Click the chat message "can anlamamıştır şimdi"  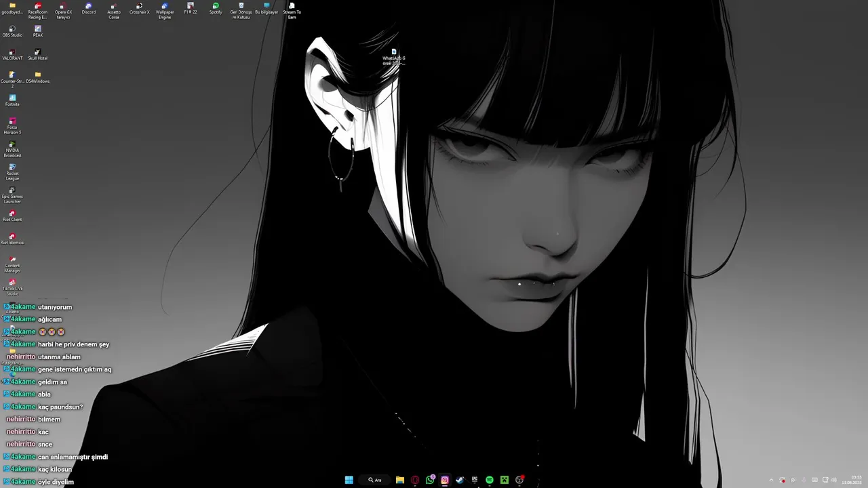click(x=73, y=457)
